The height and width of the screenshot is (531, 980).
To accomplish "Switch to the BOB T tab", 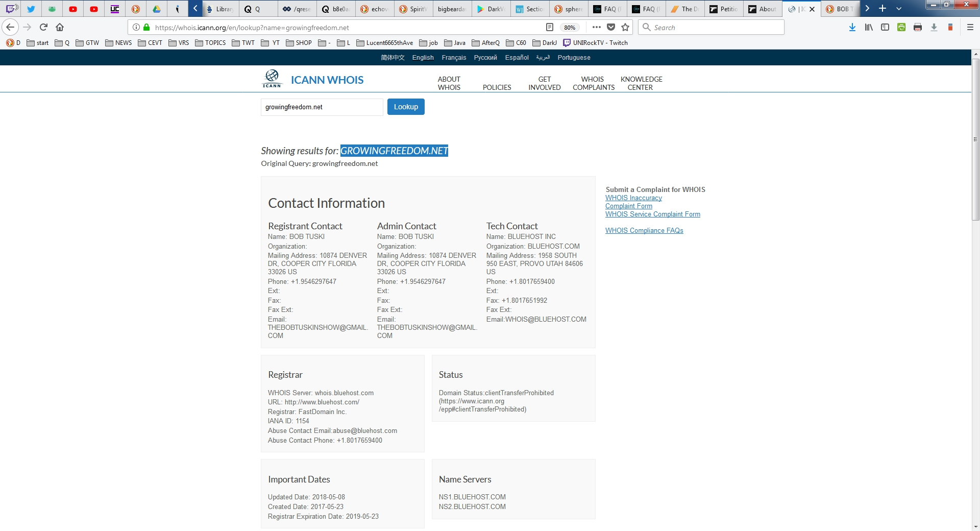I will (x=841, y=9).
